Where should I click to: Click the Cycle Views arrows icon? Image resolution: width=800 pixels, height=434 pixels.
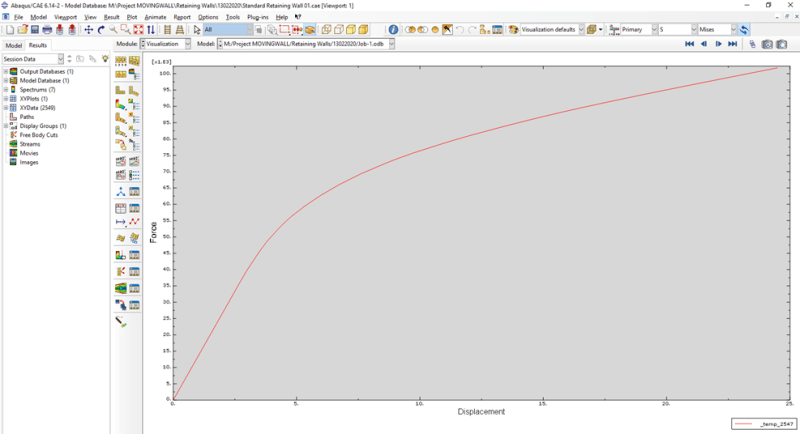[x=151, y=30]
